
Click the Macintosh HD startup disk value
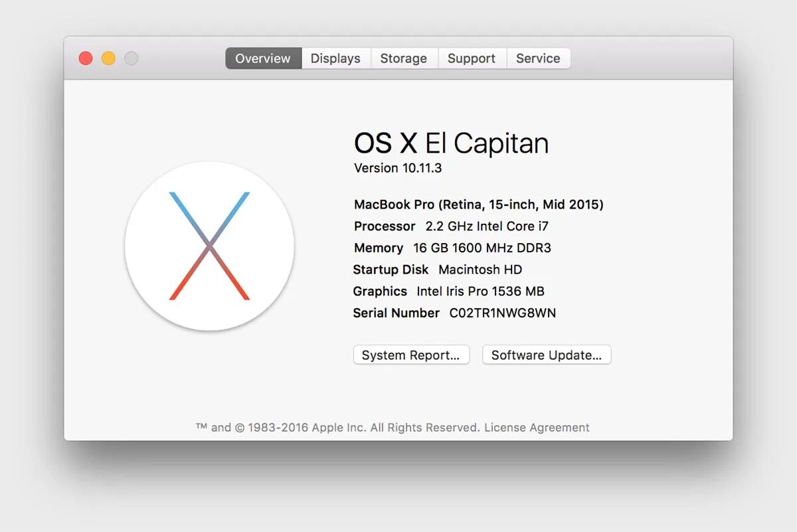click(480, 270)
